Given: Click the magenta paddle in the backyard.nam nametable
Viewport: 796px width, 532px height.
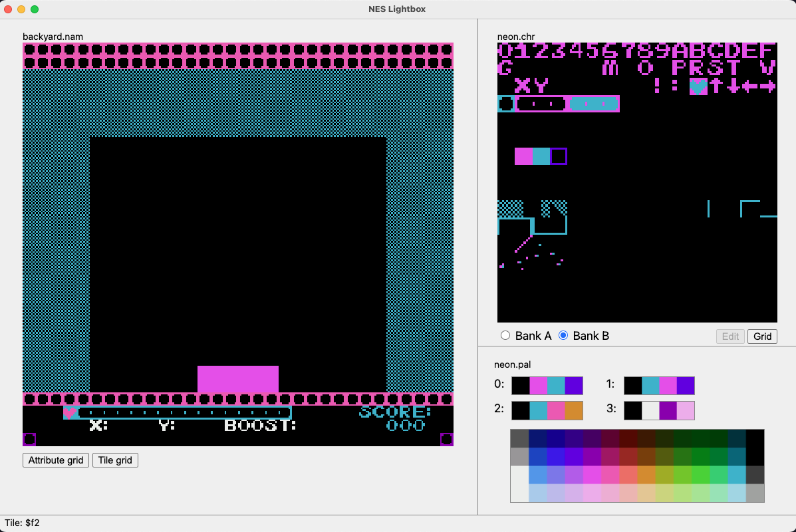Looking at the screenshot, I should click(237, 378).
